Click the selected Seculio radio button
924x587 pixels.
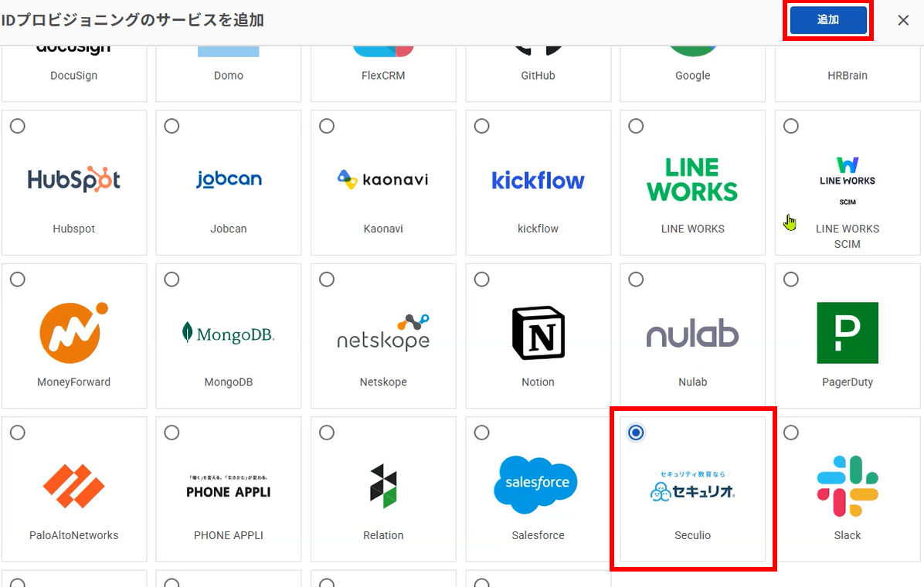(637, 433)
